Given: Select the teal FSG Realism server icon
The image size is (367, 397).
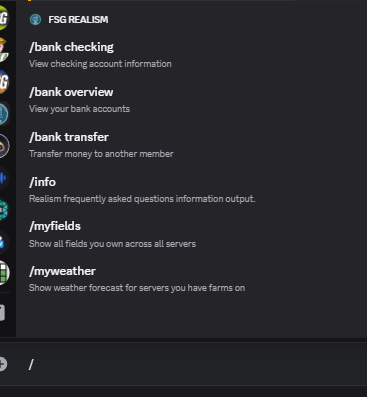Looking at the screenshot, I should point(3,114).
